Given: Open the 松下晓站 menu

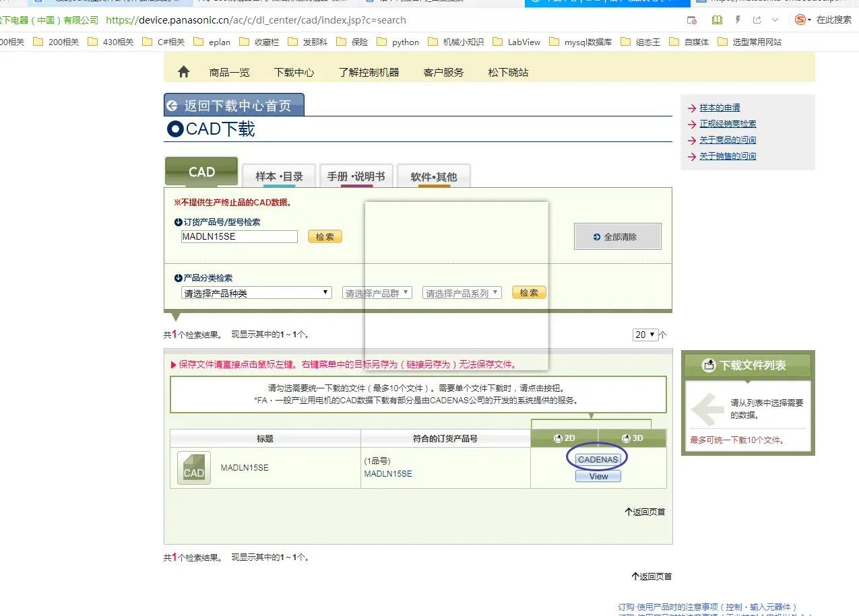Looking at the screenshot, I should [x=508, y=72].
